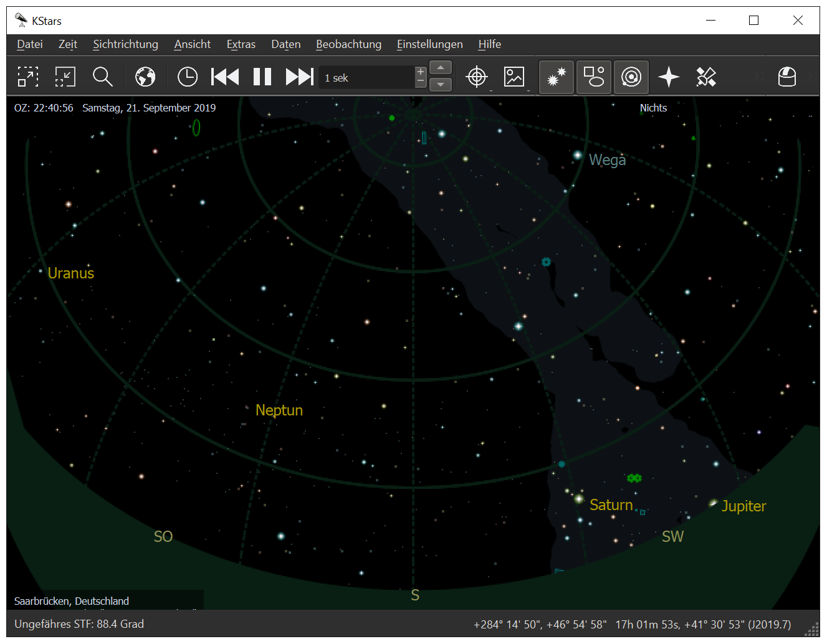Click the zoom out toolbar icon
Viewport: 827px width, 644px height.
point(65,77)
